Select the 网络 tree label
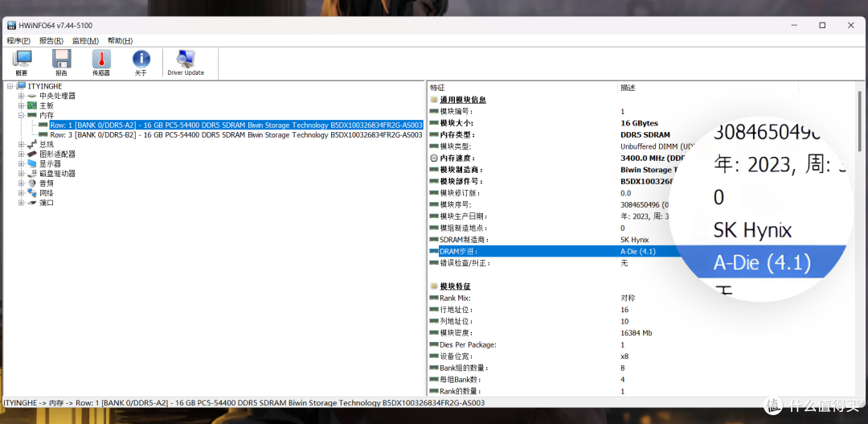Viewport: 868px width, 424px height. (x=47, y=193)
